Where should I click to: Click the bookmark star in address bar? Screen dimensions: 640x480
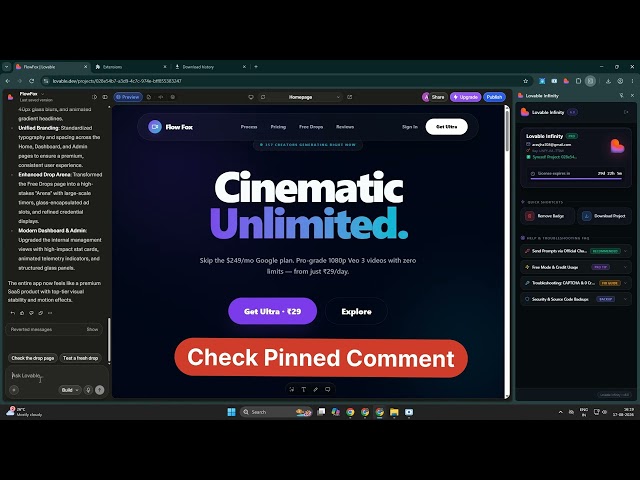coord(526,81)
